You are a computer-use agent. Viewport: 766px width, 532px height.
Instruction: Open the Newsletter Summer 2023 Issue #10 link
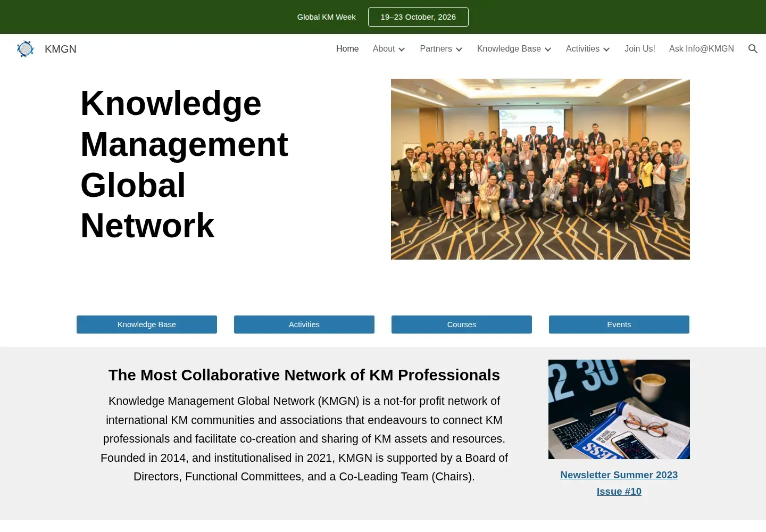click(x=619, y=483)
